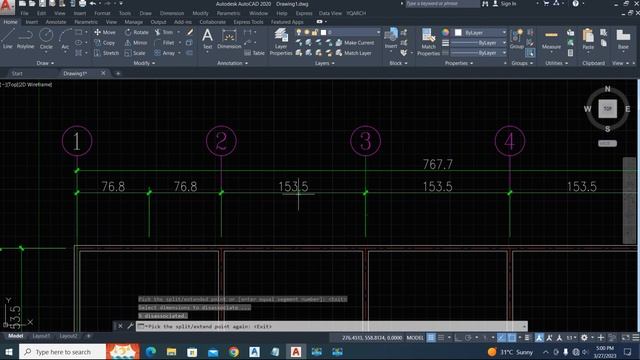Screen dimensions: 640x360
Task: Select the Dimension tool
Action: 229,39
